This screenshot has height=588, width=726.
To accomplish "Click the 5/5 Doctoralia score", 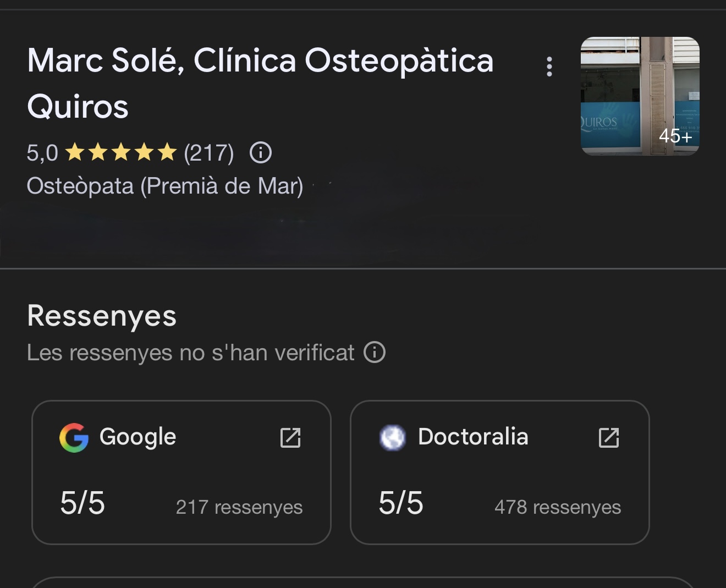I will click(401, 503).
